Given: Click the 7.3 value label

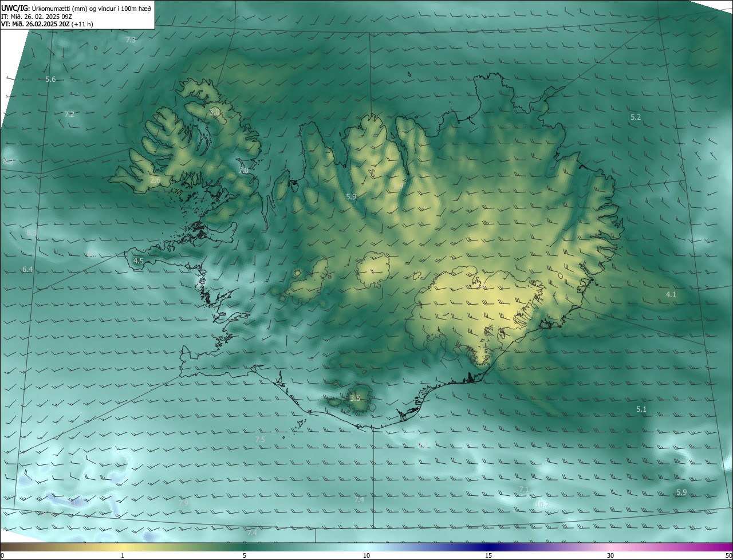Looking at the screenshot, I should (x=131, y=40).
